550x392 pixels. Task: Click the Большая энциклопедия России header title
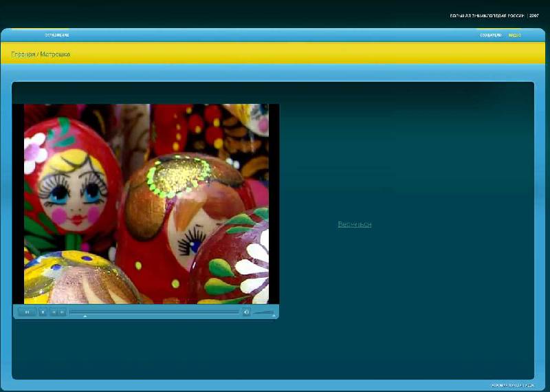point(487,15)
